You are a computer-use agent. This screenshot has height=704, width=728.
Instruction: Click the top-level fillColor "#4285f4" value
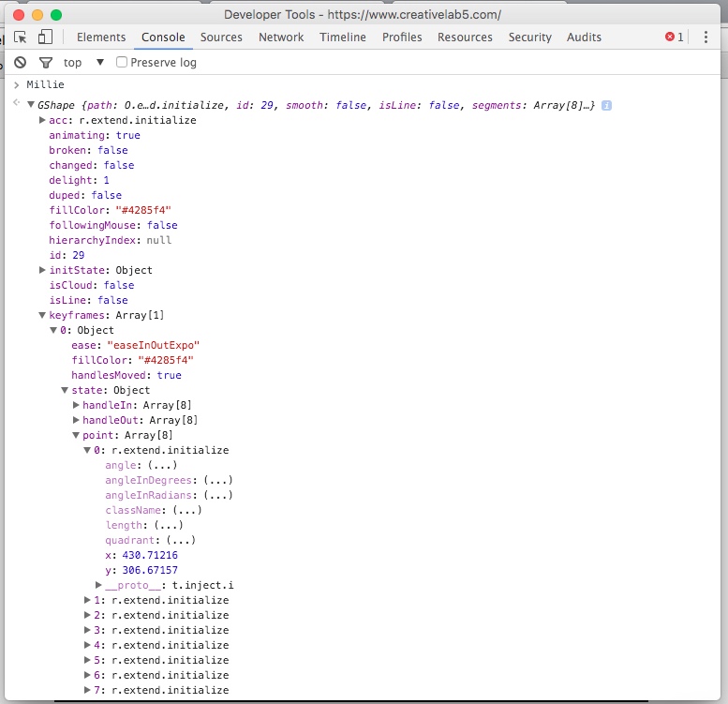[143, 210]
